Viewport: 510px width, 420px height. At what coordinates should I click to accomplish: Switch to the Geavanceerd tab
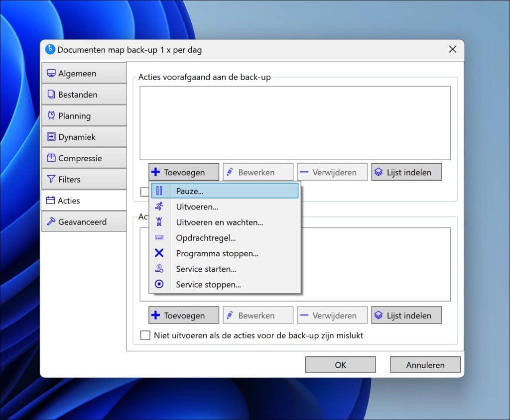[84, 221]
